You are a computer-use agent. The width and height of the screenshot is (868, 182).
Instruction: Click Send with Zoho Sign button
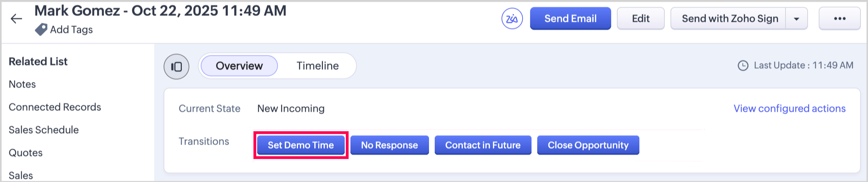(x=729, y=19)
